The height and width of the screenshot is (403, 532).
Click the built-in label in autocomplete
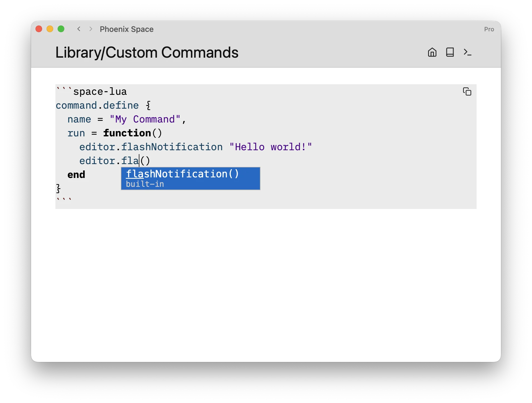tap(145, 184)
